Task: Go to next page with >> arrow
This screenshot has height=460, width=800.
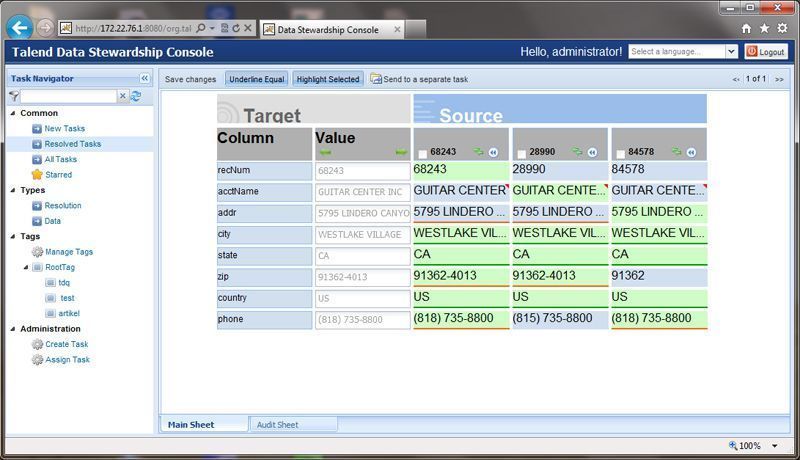Action: 779,79
